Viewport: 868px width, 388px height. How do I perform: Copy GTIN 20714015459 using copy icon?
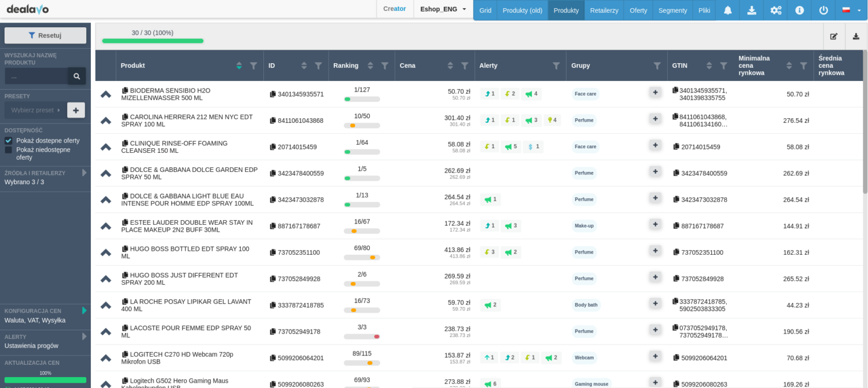coord(676,147)
